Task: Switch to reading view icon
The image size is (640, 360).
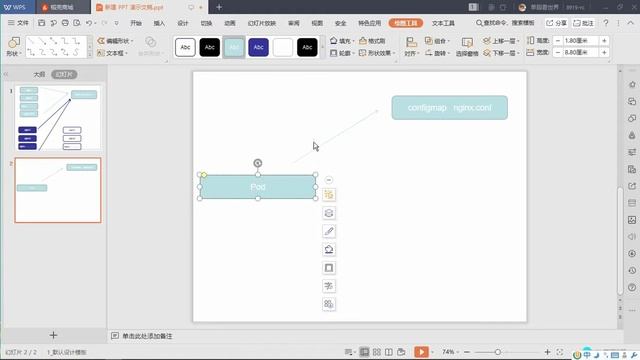Action: (389, 352)
